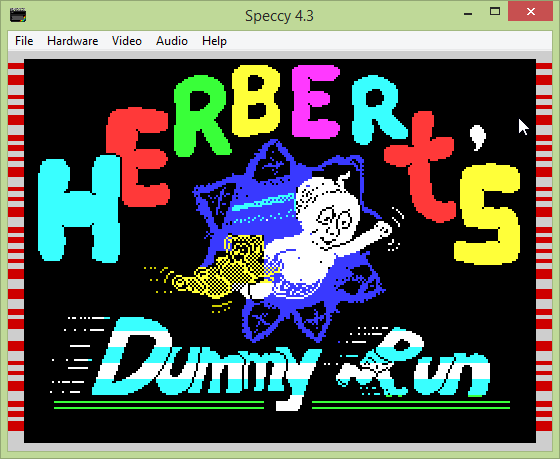The height and width of the screenshot is (459, 560).
Task: Click the cyan letter H in the title
Action: tap(79, 210)
